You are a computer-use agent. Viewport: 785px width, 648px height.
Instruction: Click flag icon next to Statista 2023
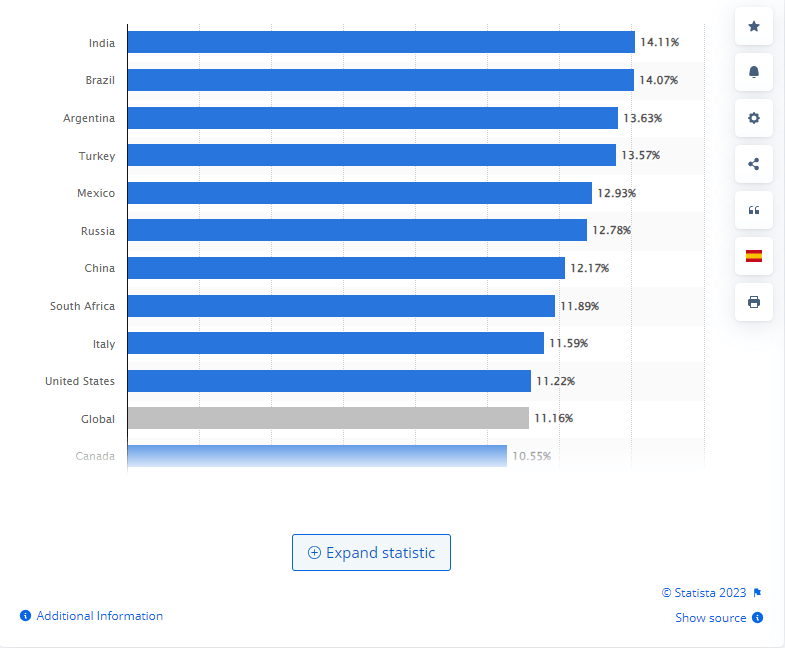757,592
